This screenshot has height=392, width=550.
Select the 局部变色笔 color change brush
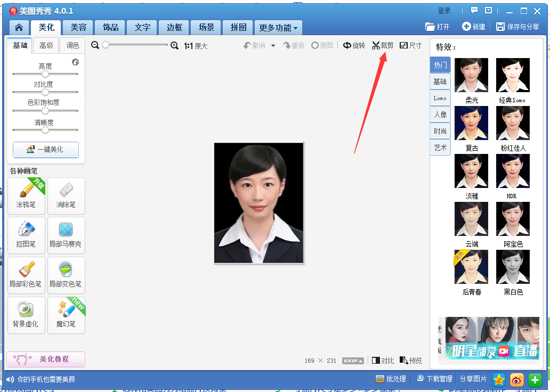[66, 275]
